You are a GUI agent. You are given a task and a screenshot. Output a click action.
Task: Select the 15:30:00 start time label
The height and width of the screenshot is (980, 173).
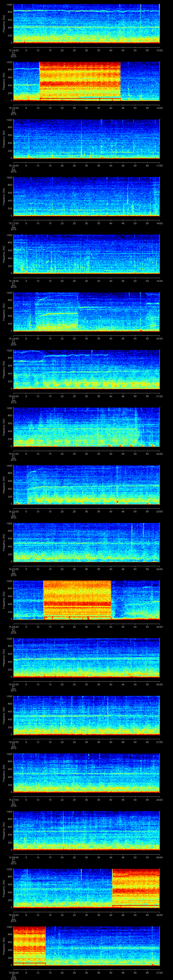click(x=13, y=972)
